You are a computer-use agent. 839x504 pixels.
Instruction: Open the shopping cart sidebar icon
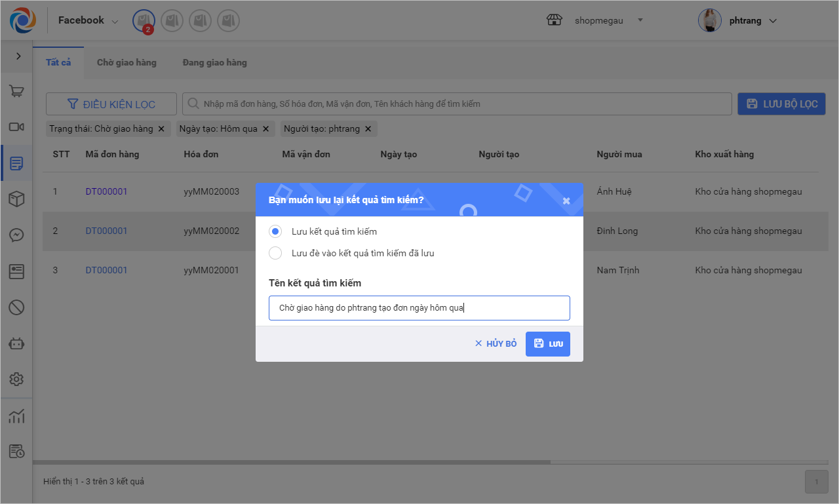[17, 91]
